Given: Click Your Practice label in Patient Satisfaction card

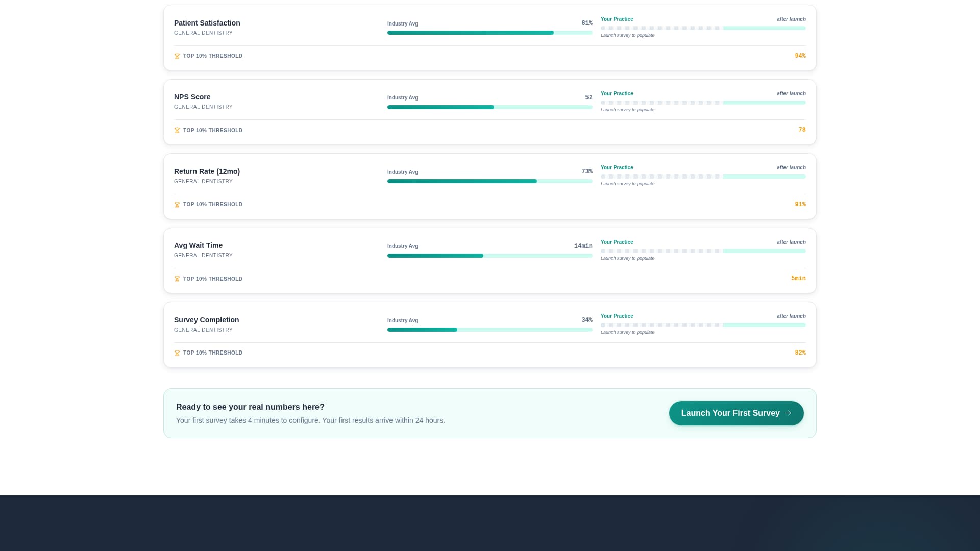Looking at the screenshot, I should [x=617, y=19].
